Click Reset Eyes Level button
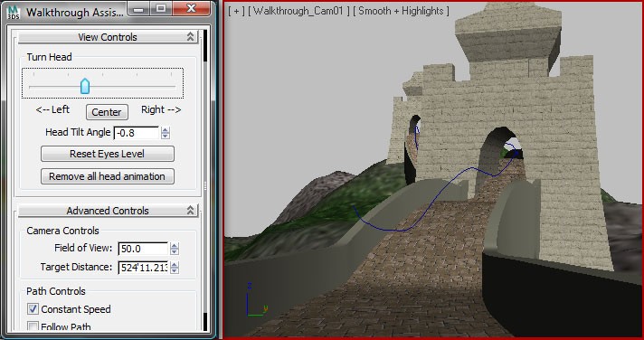 pos(108,154)
